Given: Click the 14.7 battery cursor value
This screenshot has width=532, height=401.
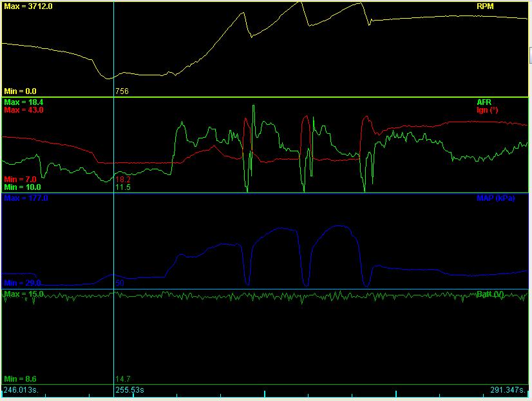Looking at the screenshot, I should click(x=123, y=379).
